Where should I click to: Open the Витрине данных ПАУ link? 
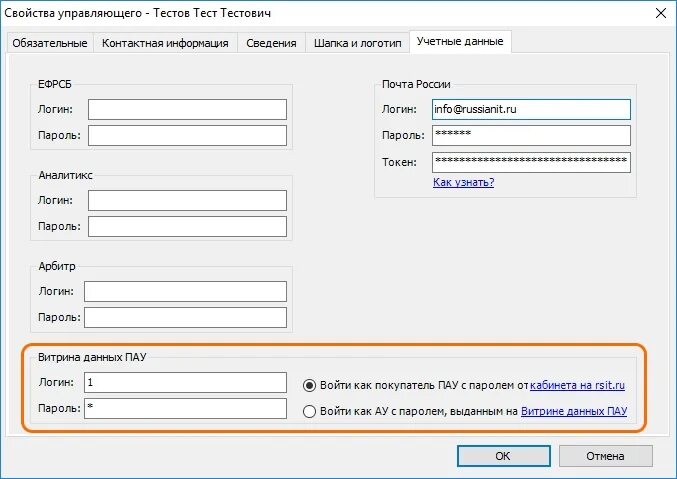click(x=574, y=411)
